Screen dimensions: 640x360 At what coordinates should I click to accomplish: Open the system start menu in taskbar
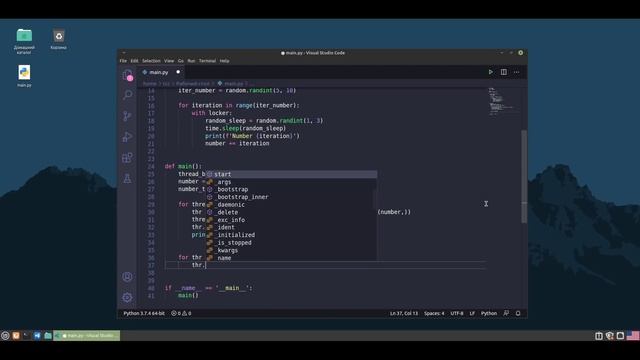tap(5, 336)
